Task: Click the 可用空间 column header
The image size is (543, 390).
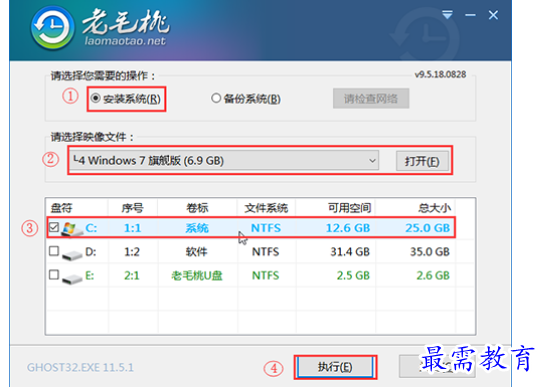Action: (349, 208)
